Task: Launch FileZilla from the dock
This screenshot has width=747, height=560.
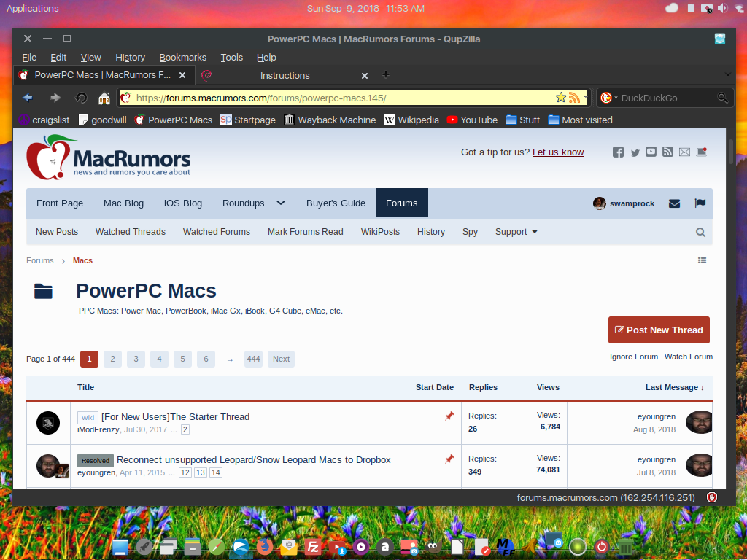Action: (313, 547)
